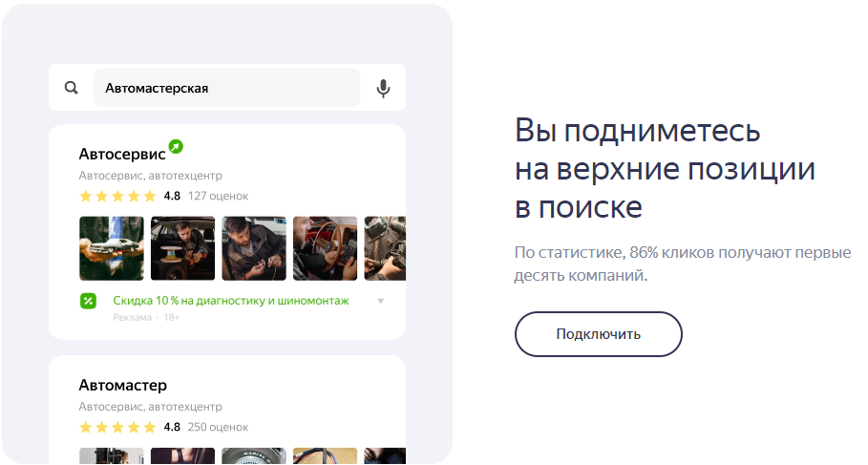
Task: Click the green priority badge beside Автосервис
Action: click(x=176, y=146)
